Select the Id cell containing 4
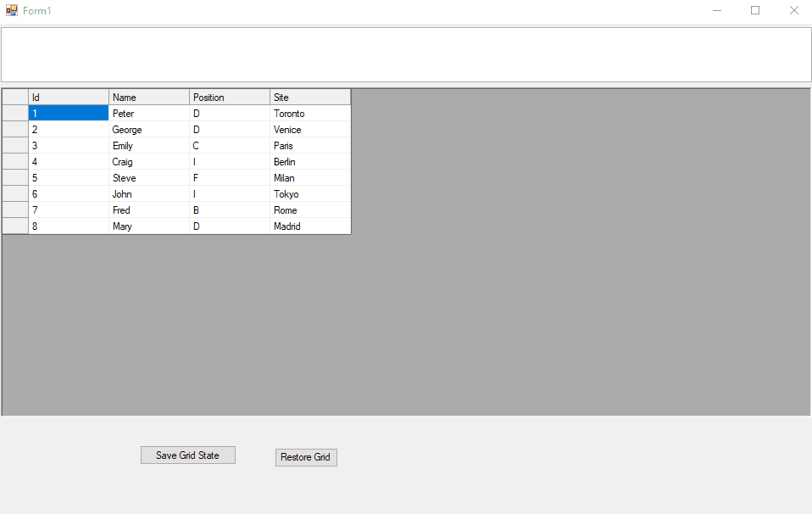 [69, 161]
